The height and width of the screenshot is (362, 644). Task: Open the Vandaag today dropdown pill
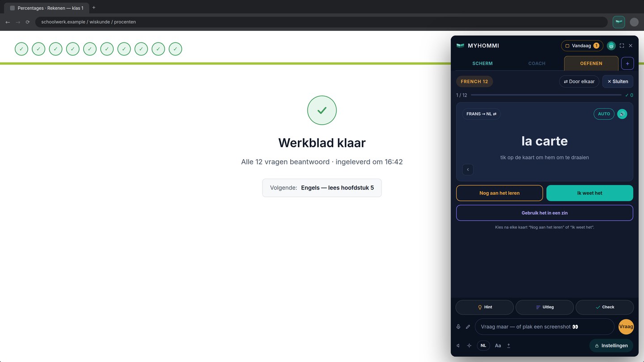pyautogui.click(x=582, y=46)
